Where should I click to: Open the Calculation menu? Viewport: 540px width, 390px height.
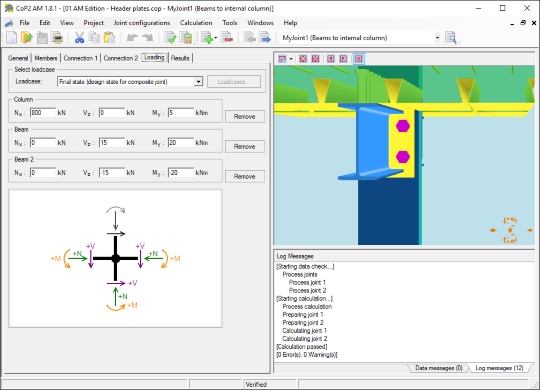196,23
